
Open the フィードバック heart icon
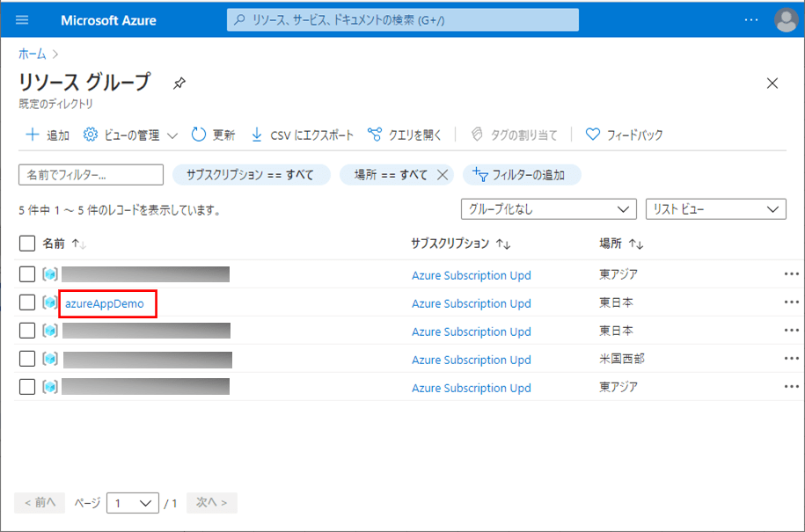click(593, 135)
